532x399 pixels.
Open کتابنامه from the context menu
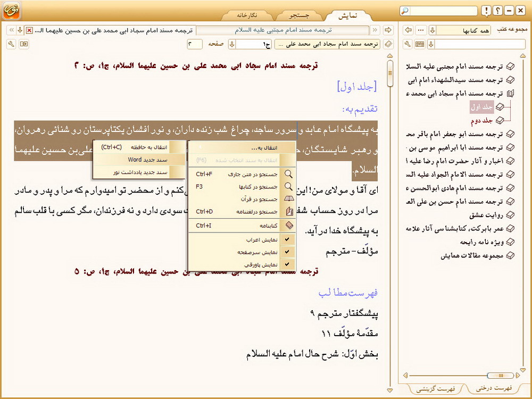point(242,225)
